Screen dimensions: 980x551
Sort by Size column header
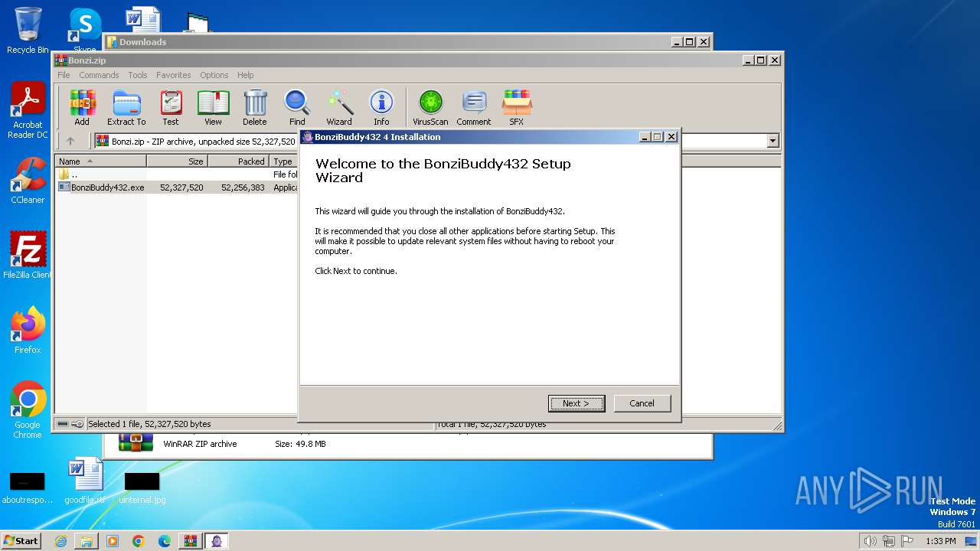click(x=177, y=161)
